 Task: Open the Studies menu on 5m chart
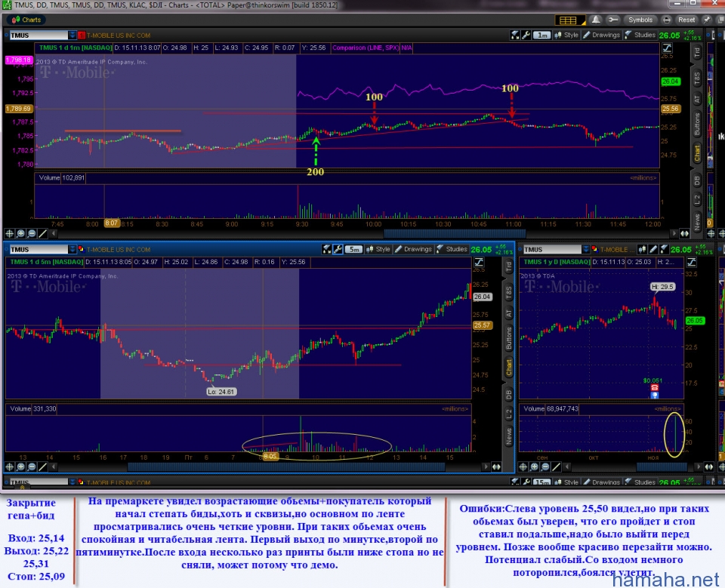click(452, 250)
